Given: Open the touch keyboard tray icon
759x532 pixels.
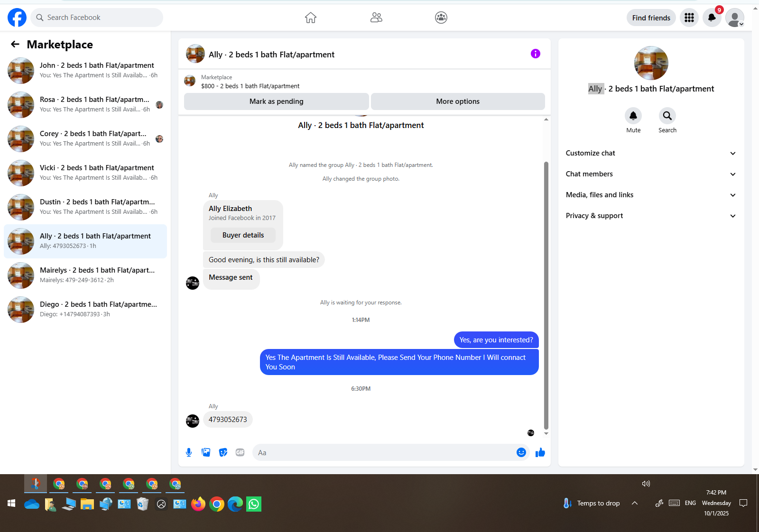Looking at the screenshot, I should pos(674,503).
